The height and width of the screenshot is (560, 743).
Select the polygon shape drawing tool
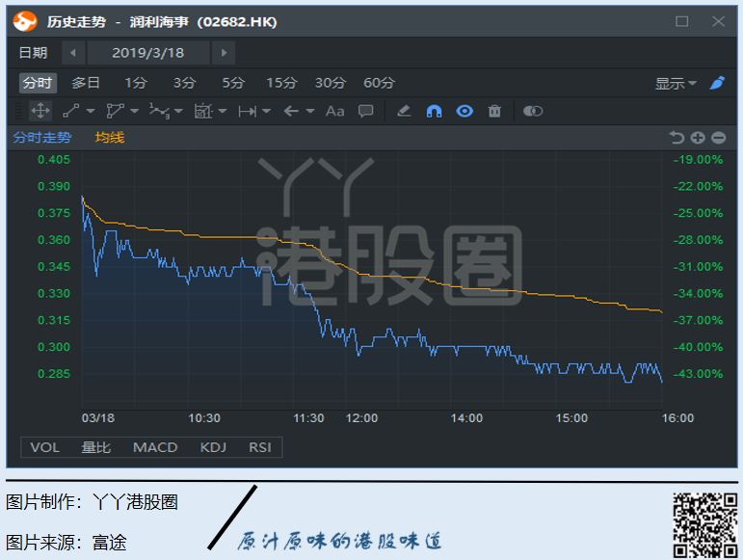coord(115,112)
